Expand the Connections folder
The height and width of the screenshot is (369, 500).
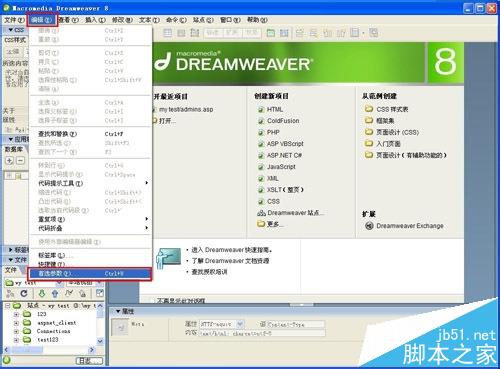pos(16,331)
